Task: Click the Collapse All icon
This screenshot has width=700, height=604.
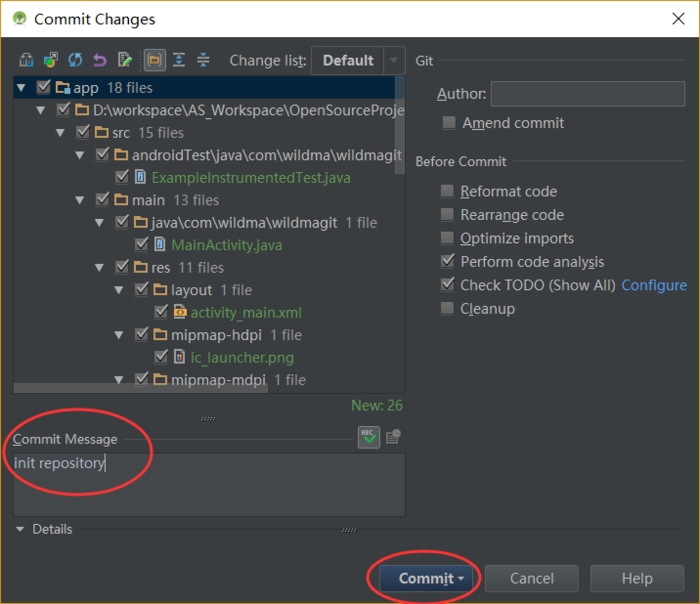Action: pyautogui.click(x=203, y=60)
